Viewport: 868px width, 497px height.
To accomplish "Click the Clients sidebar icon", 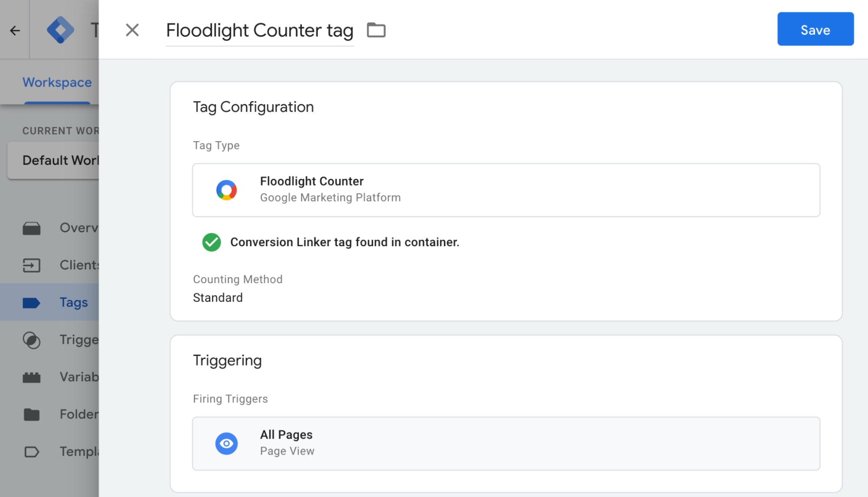I will click(32, 265).
